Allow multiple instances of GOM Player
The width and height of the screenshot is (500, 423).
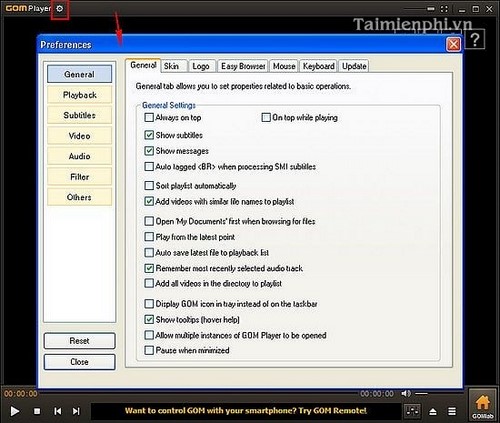point(149,335)
